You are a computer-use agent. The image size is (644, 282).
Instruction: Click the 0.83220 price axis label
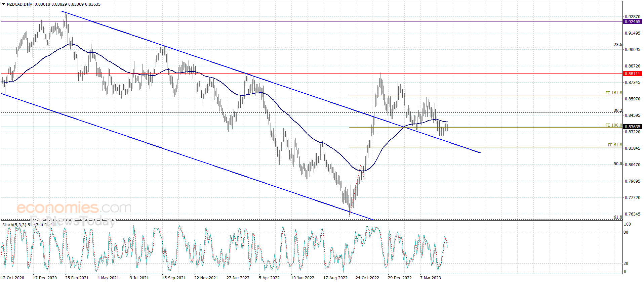[632, 132]
